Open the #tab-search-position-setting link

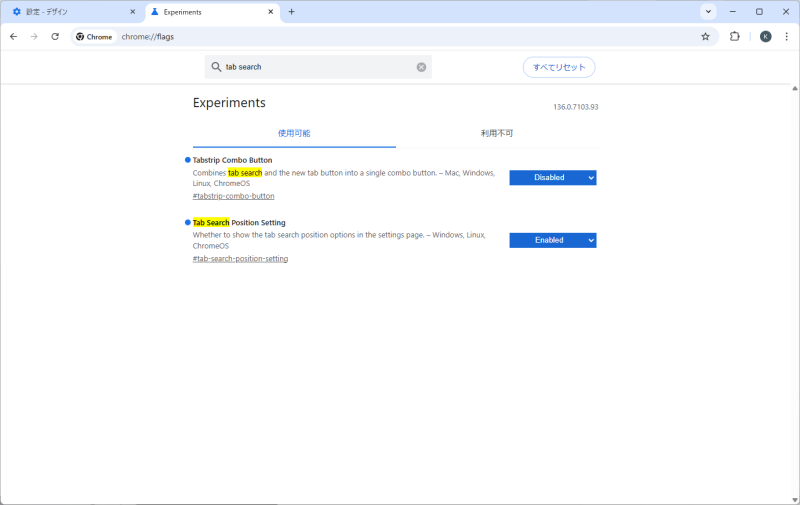tap(240, 259)
